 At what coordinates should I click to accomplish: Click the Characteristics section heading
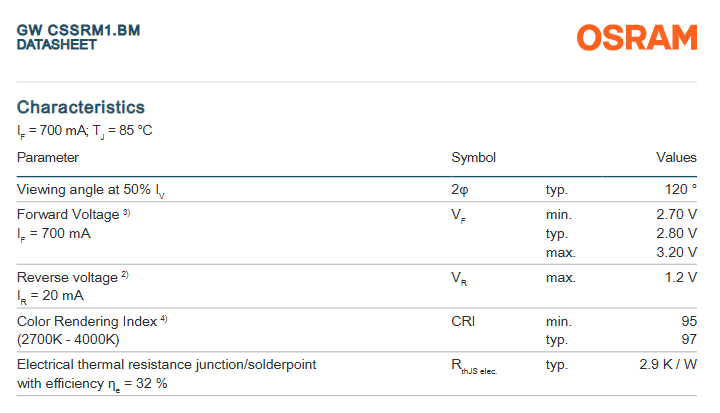tap(81, 107)
